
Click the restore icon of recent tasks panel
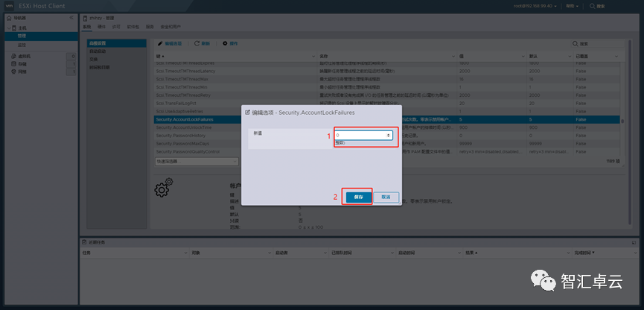click(x=634, y=243)
